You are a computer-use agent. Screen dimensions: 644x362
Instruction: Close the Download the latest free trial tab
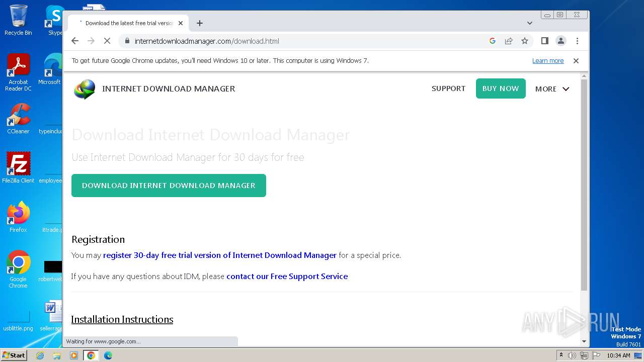[x=181, y=23]
